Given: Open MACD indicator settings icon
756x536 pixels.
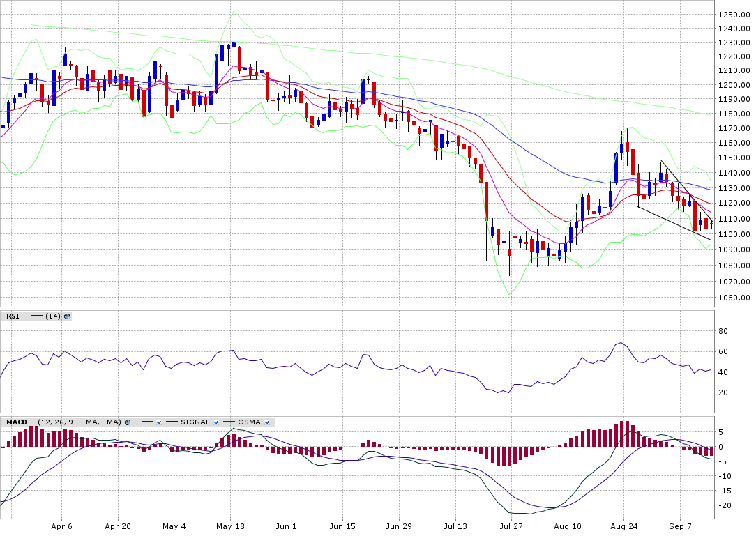Looking at the screenshot, I should (x=128, y=422).
